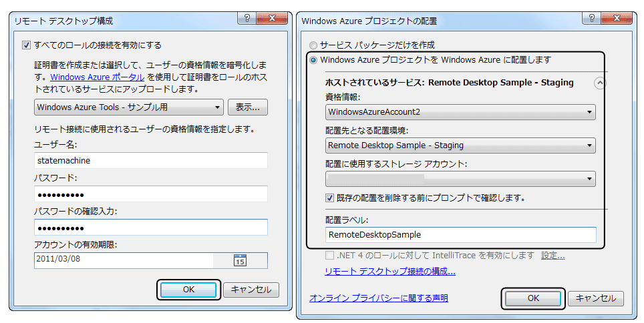Open IntelliTrace 設定... settings link

553,256
